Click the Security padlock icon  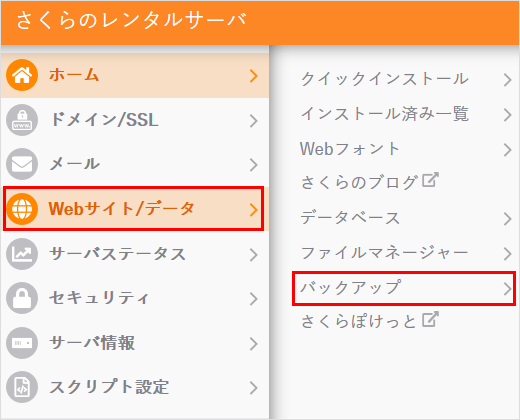pyautogui.click(x=22, y=298)
